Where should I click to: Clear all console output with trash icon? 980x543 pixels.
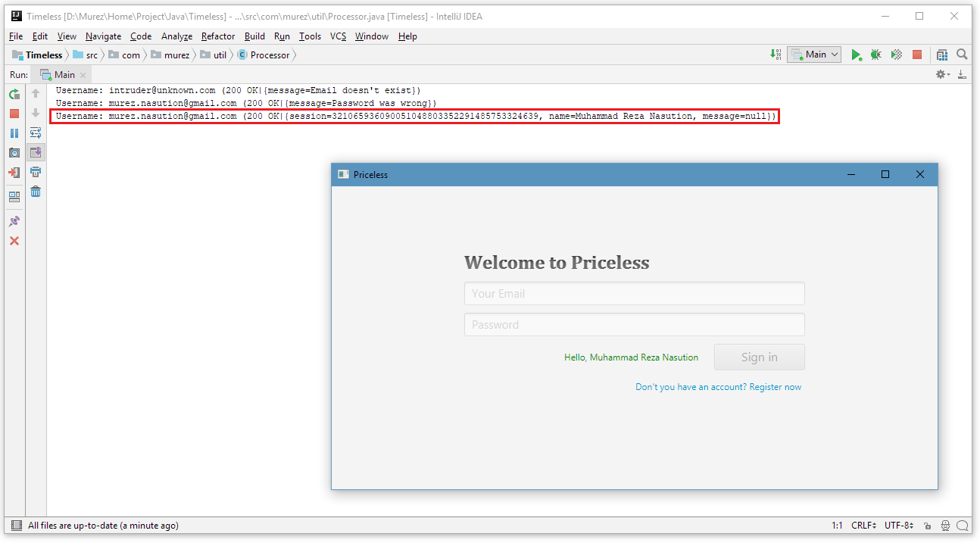36,192
